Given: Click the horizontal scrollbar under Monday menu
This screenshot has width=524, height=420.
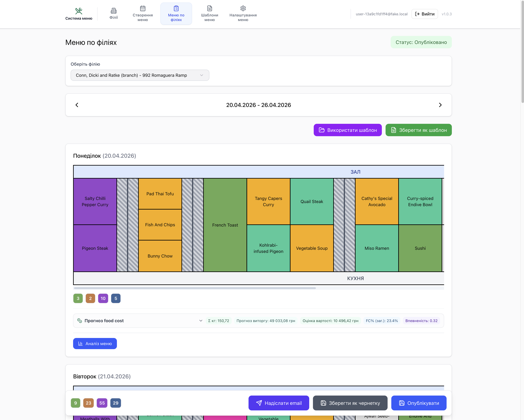Looking at the screenshot, I should pyautogui.click(x=195, y=288).
